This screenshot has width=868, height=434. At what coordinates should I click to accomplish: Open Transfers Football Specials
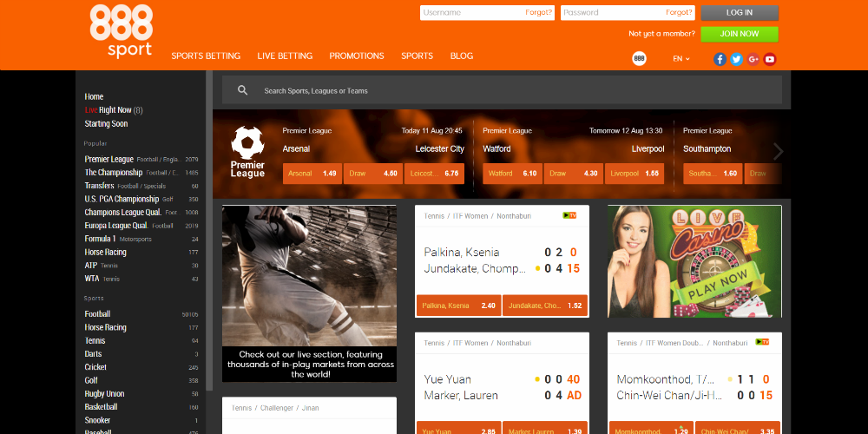141,186
